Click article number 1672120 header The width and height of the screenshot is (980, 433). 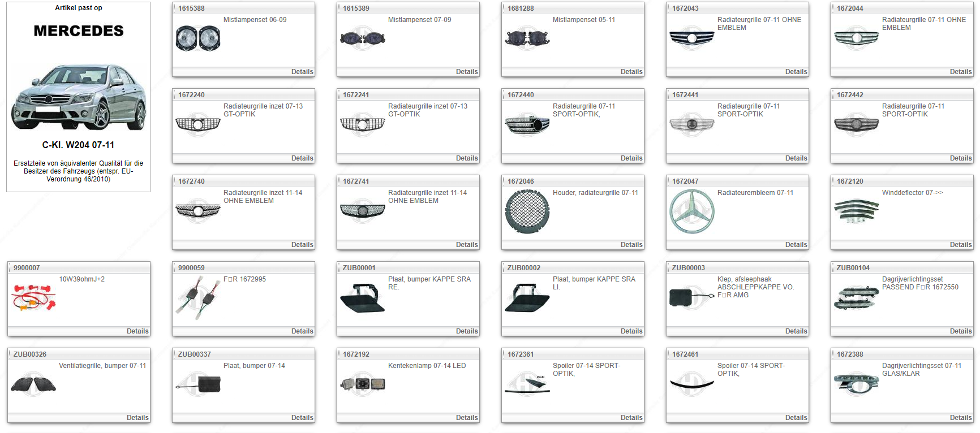[850, 181]
